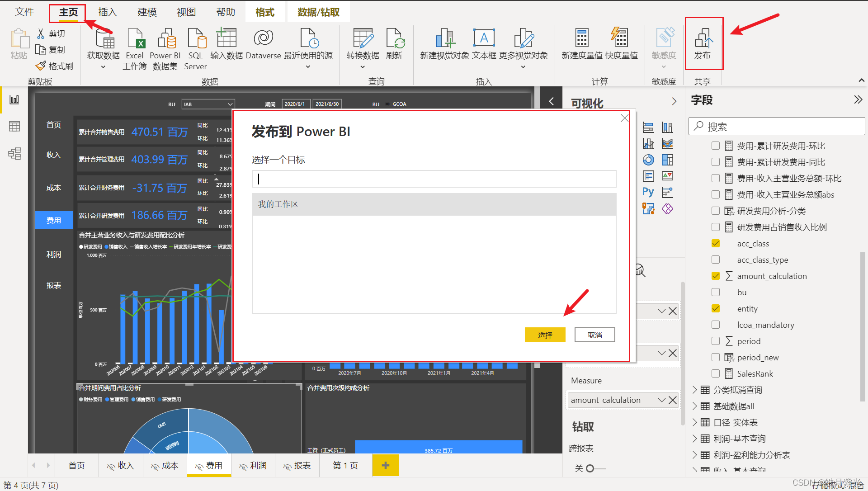Uncheck the acc_class field
Image resolution: width=868 pixels, height=491 pixels.
click(716, 243)
